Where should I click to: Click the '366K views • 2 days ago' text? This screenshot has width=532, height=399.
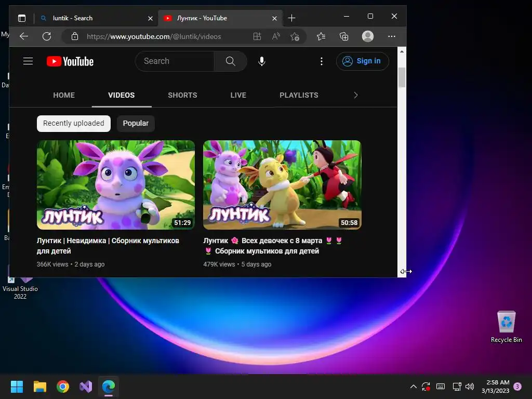tap(71, 264)
